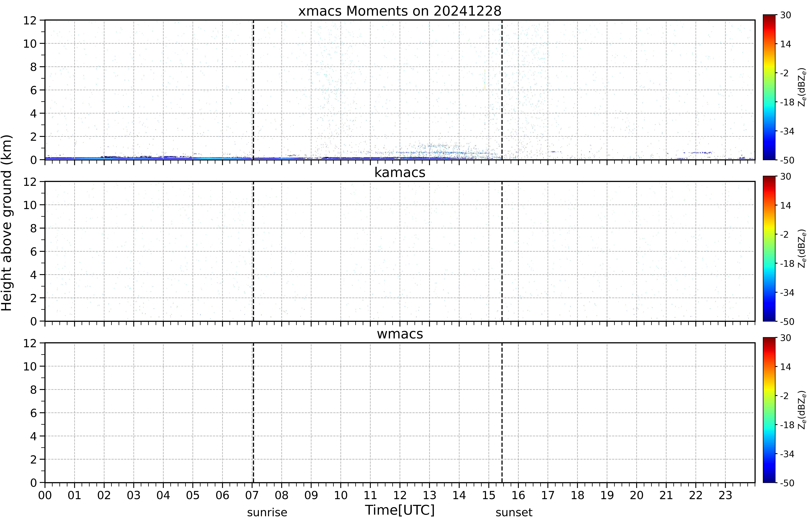Click the time tick label "02"
This screenshot has width=812, height=524.
tap(104, 495)
